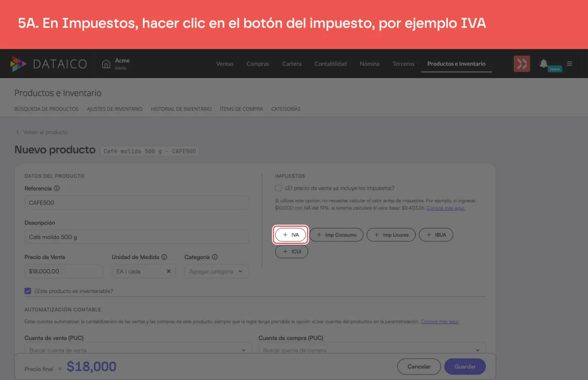Screen dimensions: 588x380
Task: Click the Descripción input field
Action: tap(136, 237)
